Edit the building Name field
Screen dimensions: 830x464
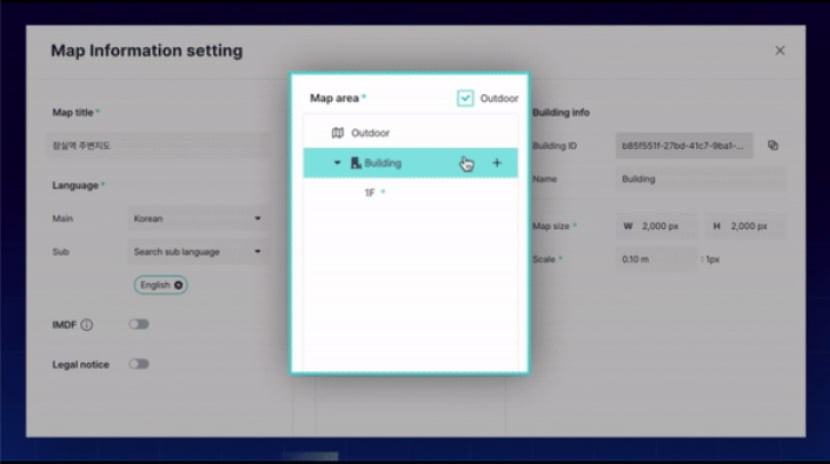[x=700, y=179]
